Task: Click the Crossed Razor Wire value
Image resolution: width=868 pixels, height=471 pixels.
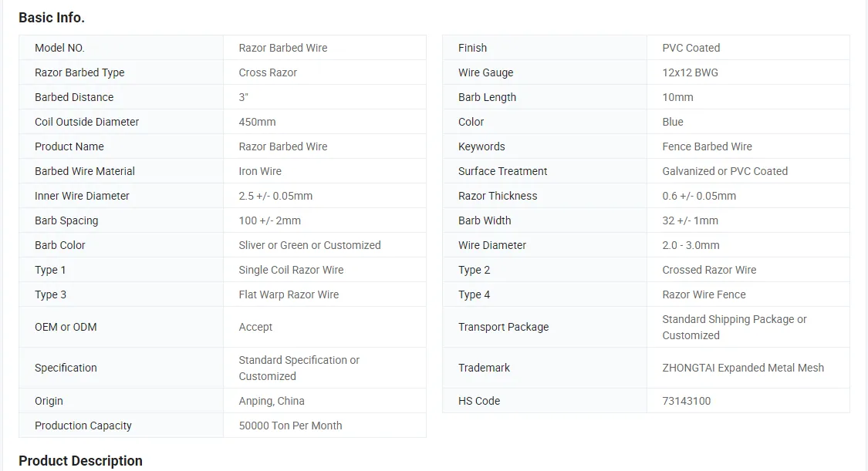Action: (x=709, y=270)
